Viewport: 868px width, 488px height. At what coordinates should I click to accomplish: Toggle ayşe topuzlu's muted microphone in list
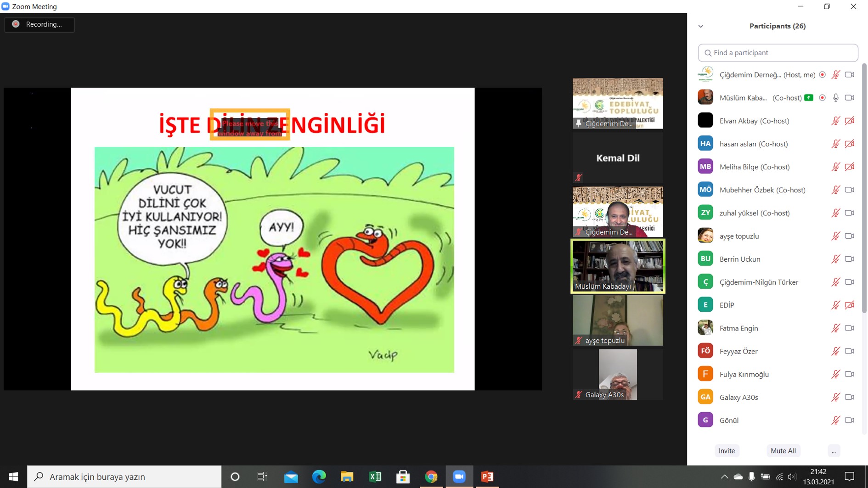click(836, 236)
